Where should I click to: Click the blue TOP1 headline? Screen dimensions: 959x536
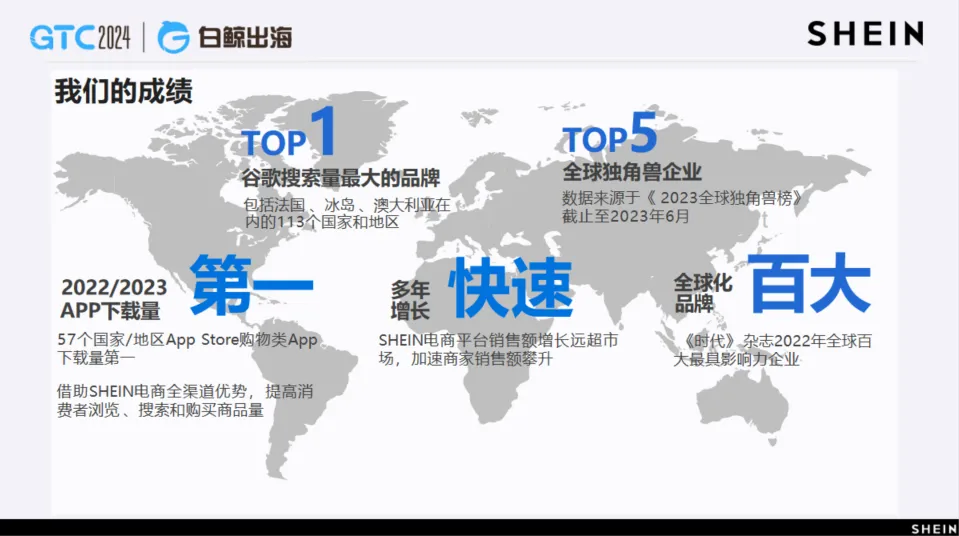click(x=292, y=135)
